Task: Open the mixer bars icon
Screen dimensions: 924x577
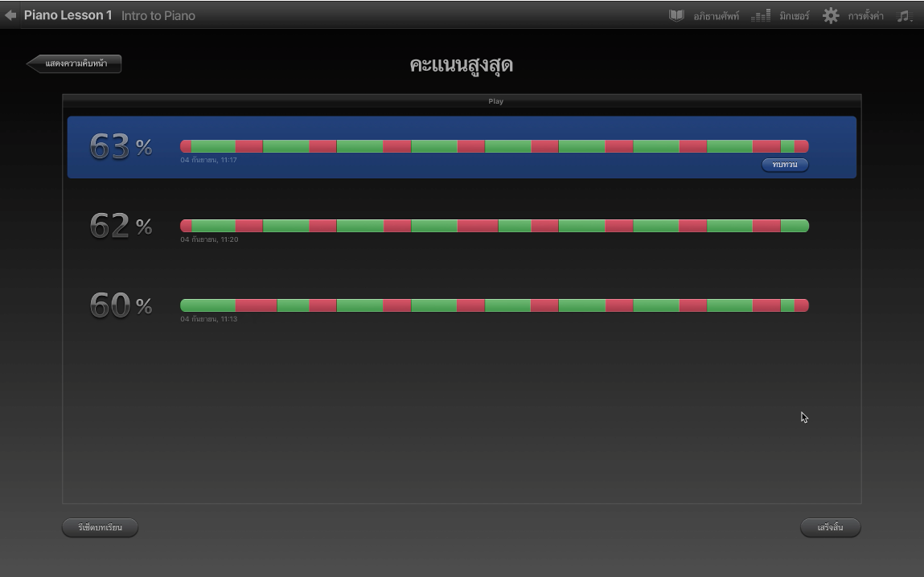Action: [x=760, y=15]
